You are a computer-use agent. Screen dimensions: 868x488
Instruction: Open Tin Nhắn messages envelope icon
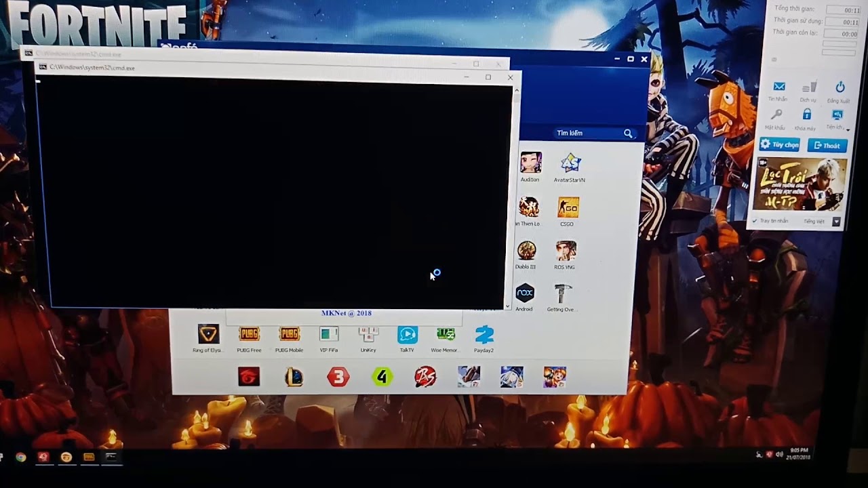tap(779, 87)
